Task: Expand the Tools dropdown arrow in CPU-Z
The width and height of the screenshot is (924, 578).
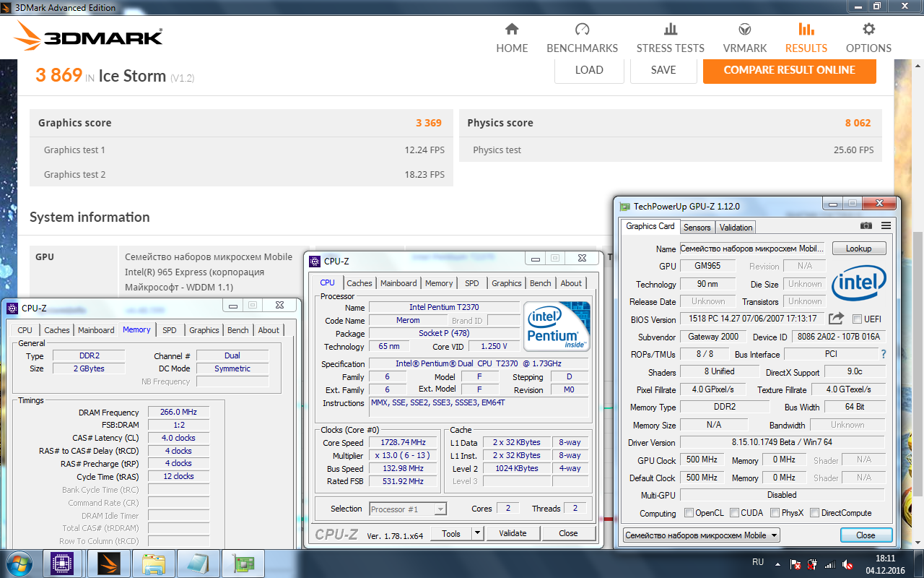Action: click(476, 533)
